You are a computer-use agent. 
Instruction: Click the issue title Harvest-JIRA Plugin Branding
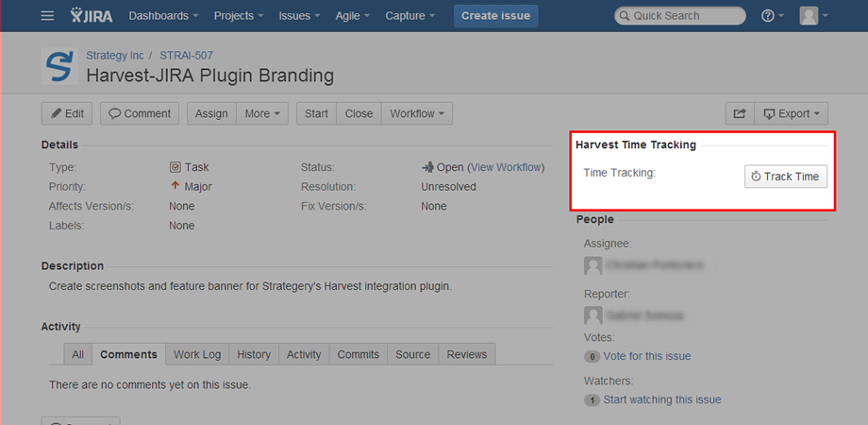(x=209, y=76)
